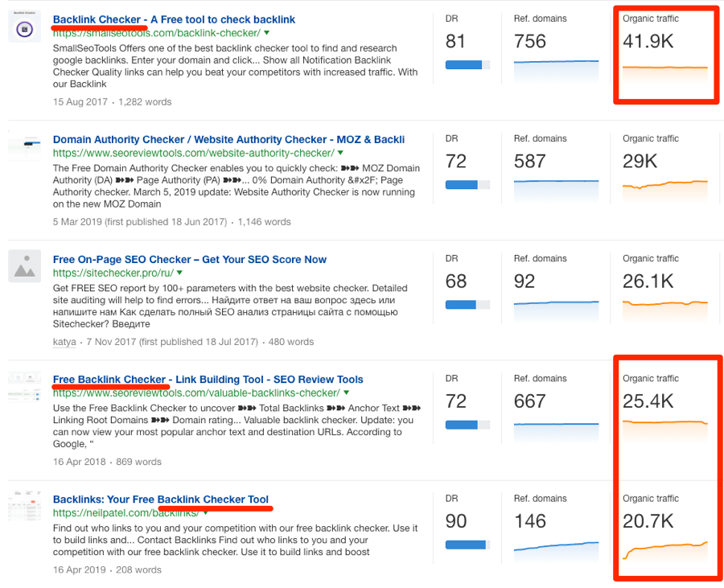Viewport: 724px width, 588px height.
Task: Click Organic traffic value 25.4K
Action: pyautogui.click(x=648, y=401)
